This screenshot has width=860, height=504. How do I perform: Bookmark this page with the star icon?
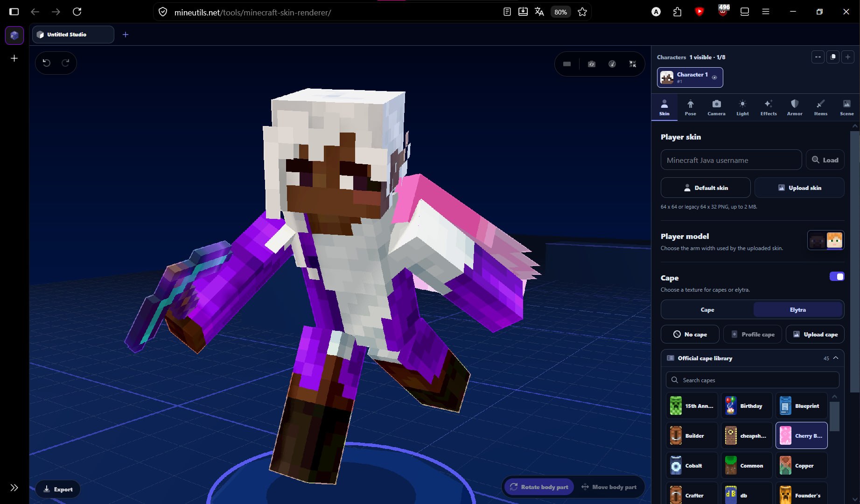[x=582, y=12]
